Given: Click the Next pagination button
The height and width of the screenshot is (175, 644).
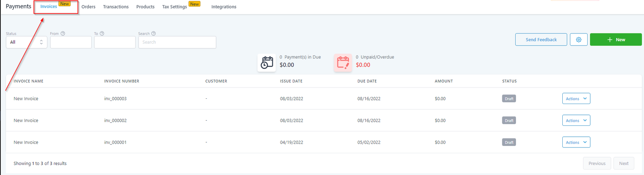Looking at the screenshot, I should point(623,163).
